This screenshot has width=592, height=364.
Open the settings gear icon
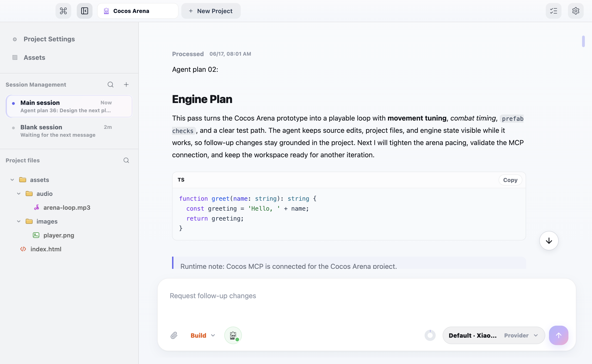[576, 11]
